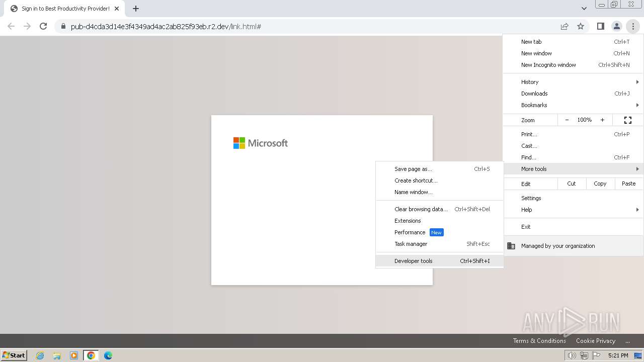Bookmark this tab star icon
The image size is (644, 362).
[581, 26]
